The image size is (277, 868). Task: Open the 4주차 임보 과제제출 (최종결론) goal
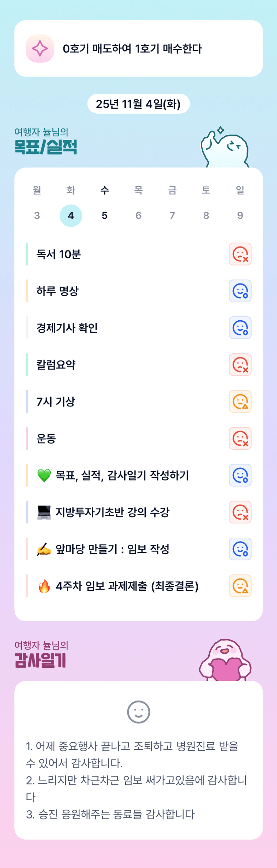point(127,586)
